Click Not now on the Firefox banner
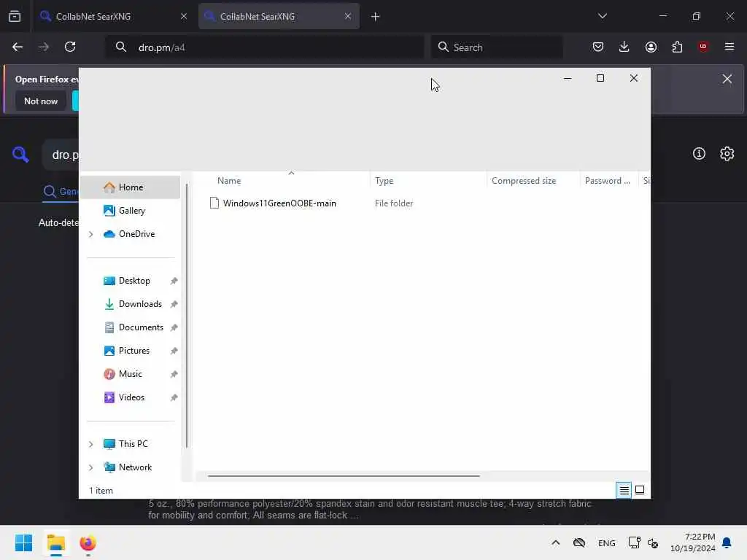747x560 pixels. click(x=41, y=101)
